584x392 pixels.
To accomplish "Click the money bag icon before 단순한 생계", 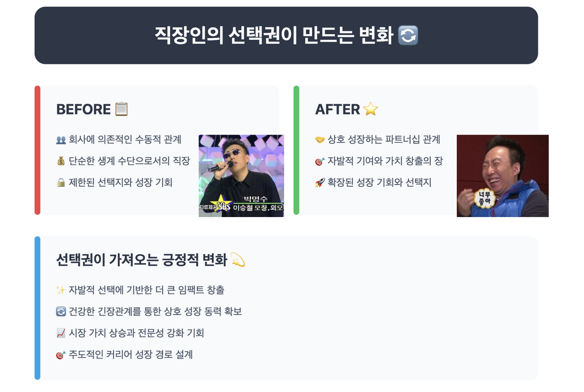I will (60, 161).
